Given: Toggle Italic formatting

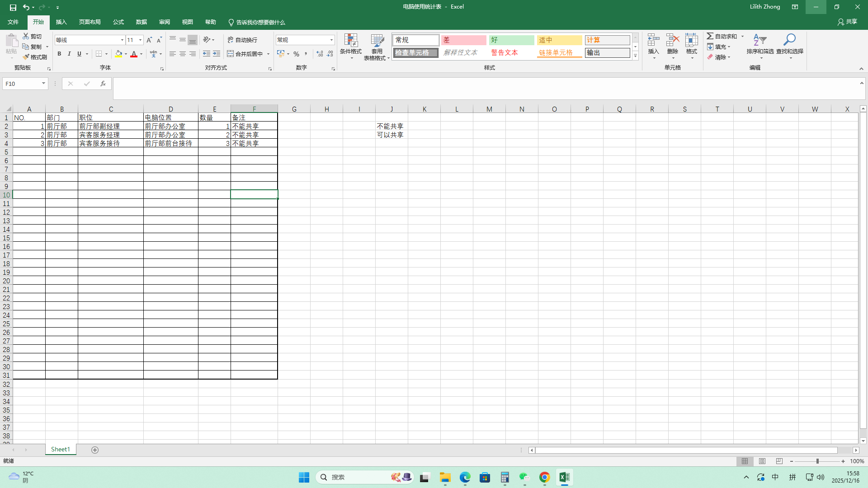Looking at the screenshot, I should pos(69,54).
